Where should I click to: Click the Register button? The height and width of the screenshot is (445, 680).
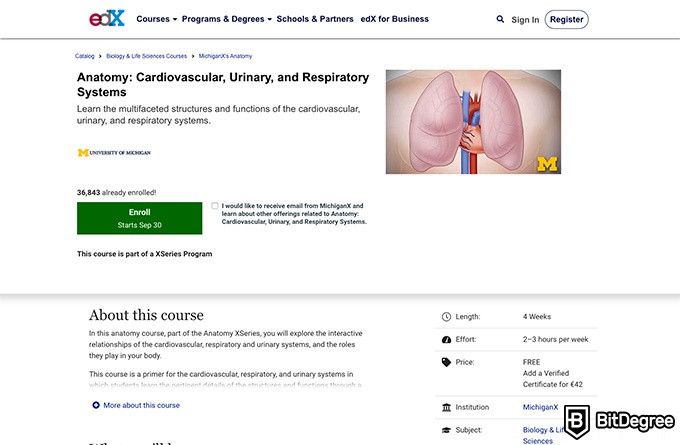click(x=566, y=20)
